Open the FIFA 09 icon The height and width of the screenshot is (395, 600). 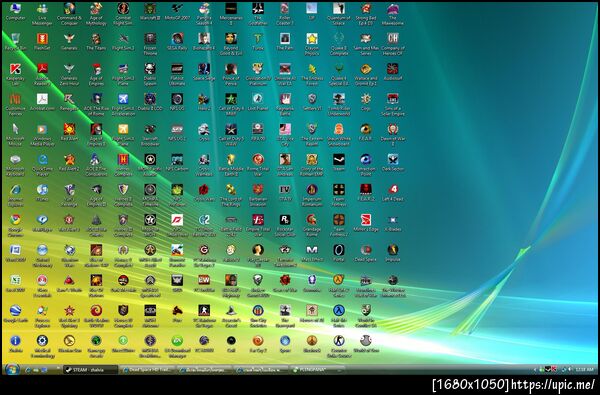click(258, 133)
